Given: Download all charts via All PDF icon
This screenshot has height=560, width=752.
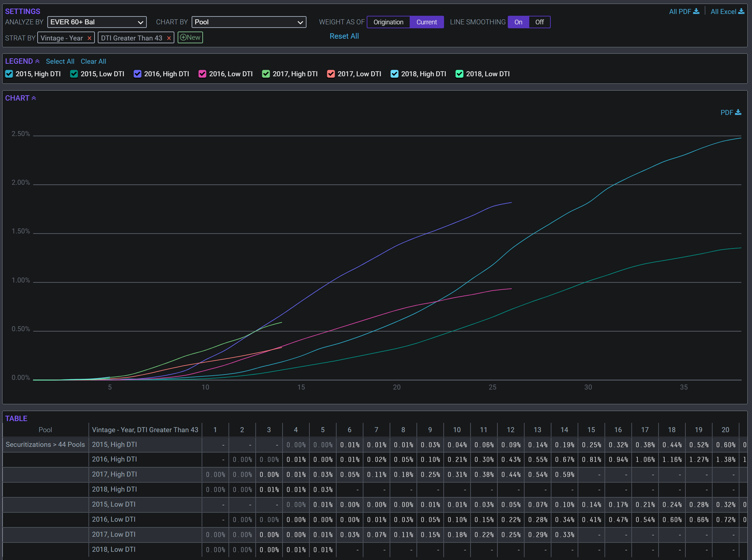Looking at the screenshot, I should coord(696,11).
